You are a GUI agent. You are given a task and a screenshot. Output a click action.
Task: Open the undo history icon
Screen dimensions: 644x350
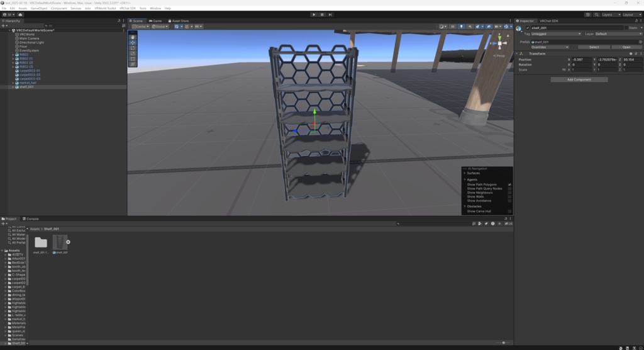tap(588, 14)
